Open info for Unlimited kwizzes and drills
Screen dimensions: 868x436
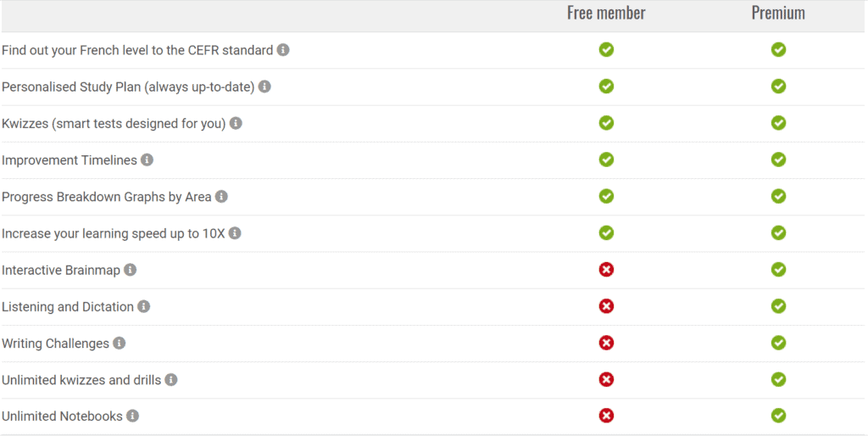[171, 379]
